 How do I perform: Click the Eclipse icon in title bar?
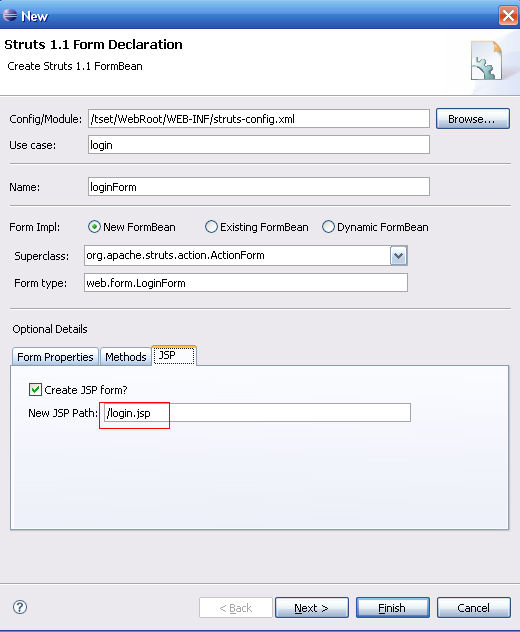click(10, 15)
